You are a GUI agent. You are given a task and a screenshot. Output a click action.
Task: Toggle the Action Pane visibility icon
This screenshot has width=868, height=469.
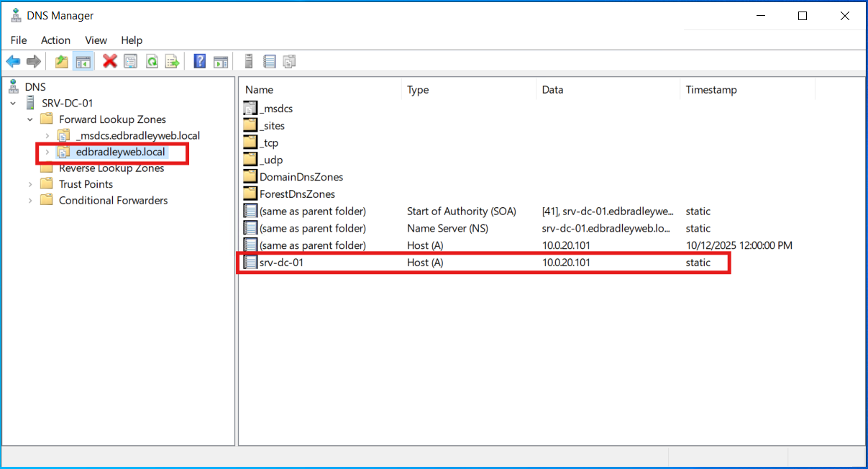(x=220, y=61)
